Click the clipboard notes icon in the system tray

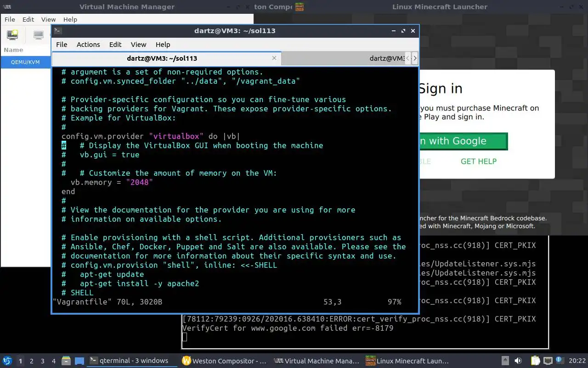coord(535,361)
